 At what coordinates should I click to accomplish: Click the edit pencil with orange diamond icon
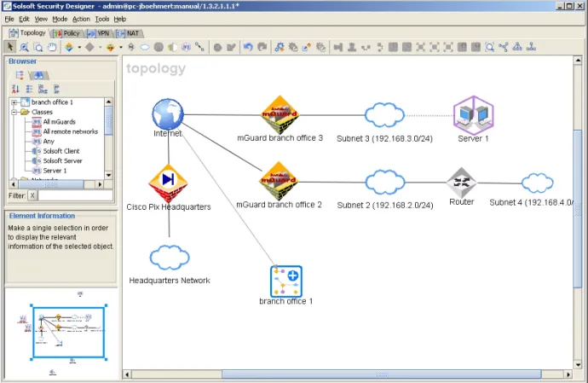(x=307, y=47)
